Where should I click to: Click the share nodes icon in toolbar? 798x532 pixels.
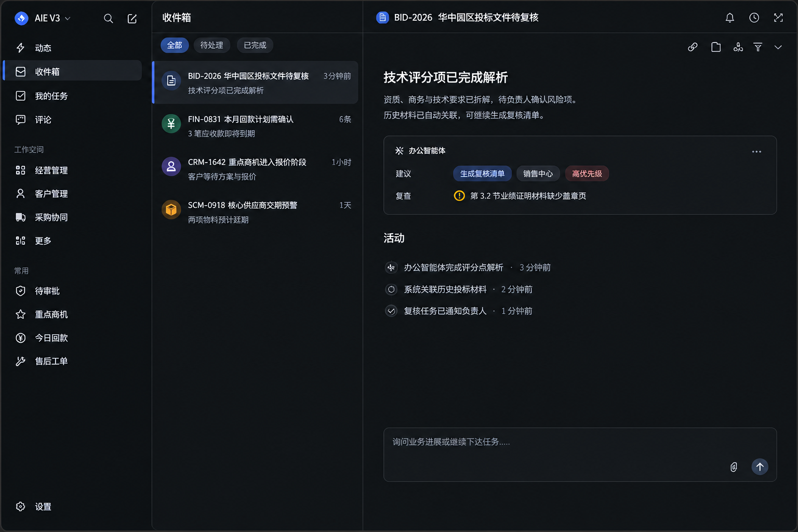pyautogui.click(x=738, y=47)
